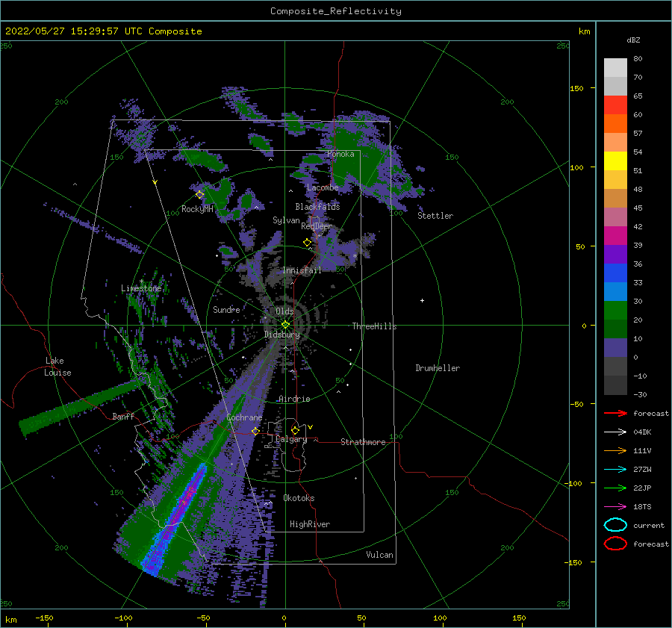Image resolution: width=672 pixels, height=628 pixels.
Task: Click the ThreeHills label
Action: click(x=374, y=326)
